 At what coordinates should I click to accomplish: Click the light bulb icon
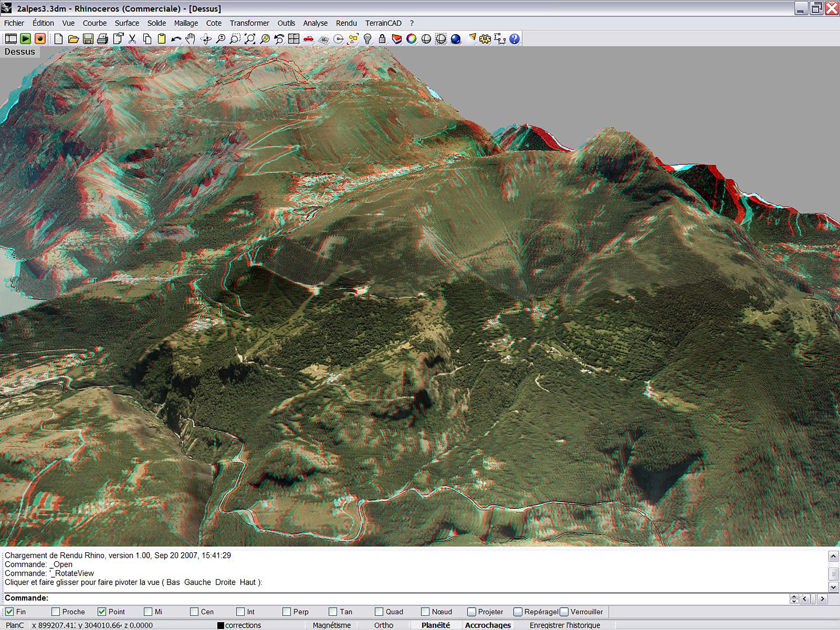click(367, 39)
